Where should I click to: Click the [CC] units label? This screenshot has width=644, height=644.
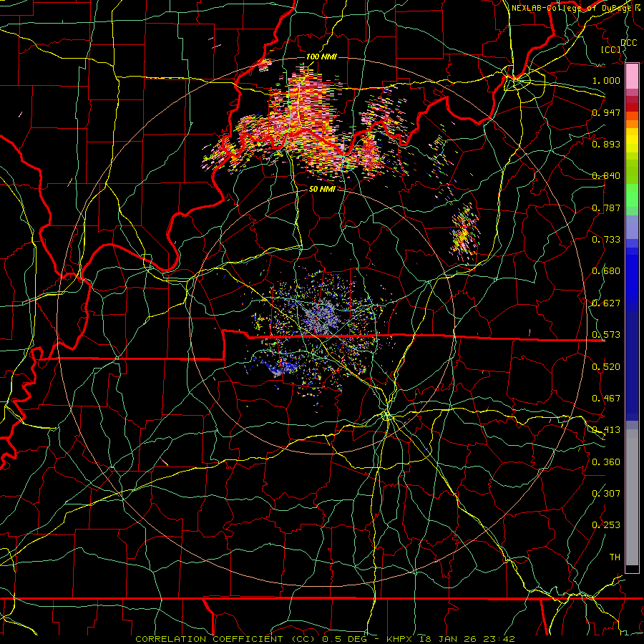[x=610, y=49]
